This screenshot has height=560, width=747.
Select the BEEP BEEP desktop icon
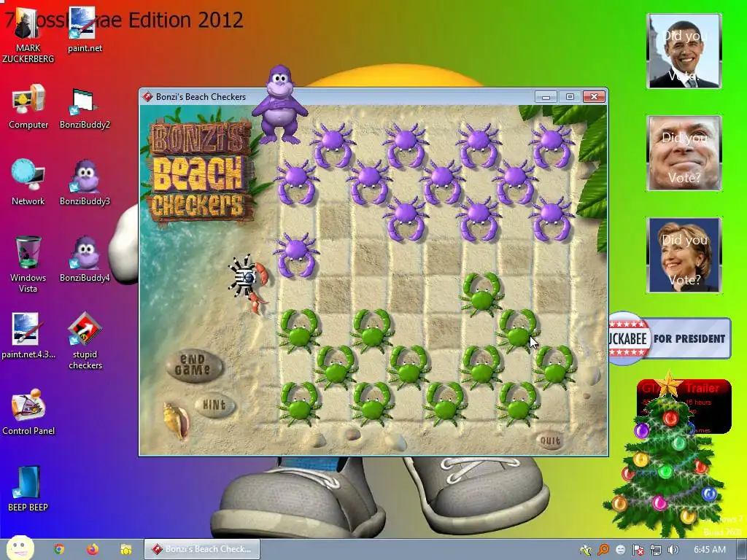point(28,489)
